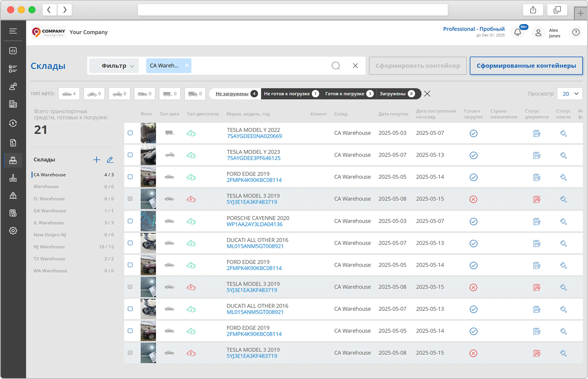588x379 pixels.
Task: Click ready-to-load checkmark for Porsche Cayenne
Action: pos(473,222)
